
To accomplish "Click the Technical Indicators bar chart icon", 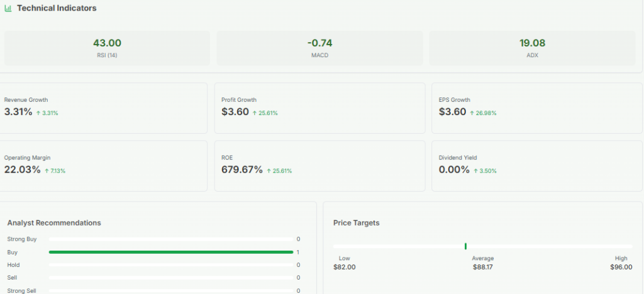I will [x=8, y=9].
